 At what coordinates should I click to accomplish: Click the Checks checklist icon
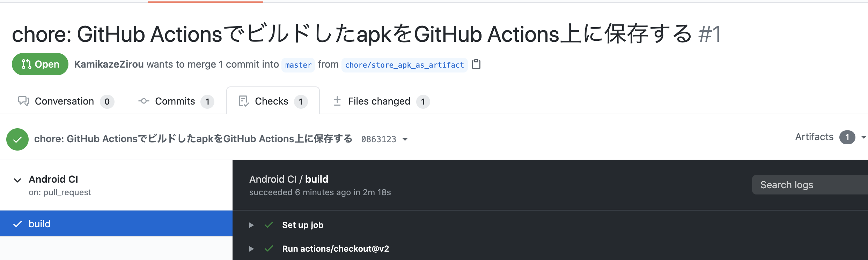(244, 101)
